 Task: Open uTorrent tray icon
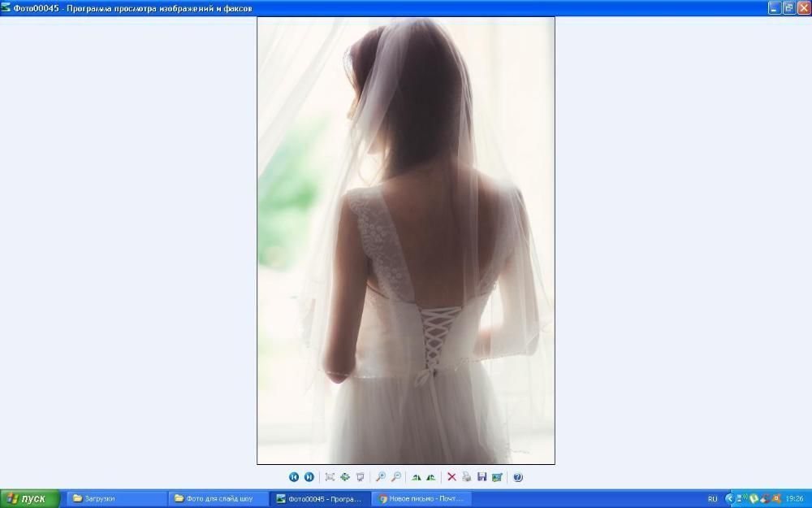click(x=754, y=499)
